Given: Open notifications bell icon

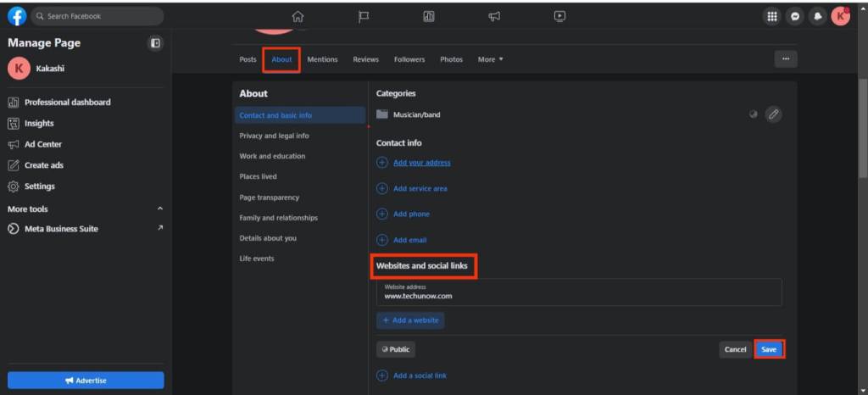Looking at the screenshot, I should pos(818,17).
